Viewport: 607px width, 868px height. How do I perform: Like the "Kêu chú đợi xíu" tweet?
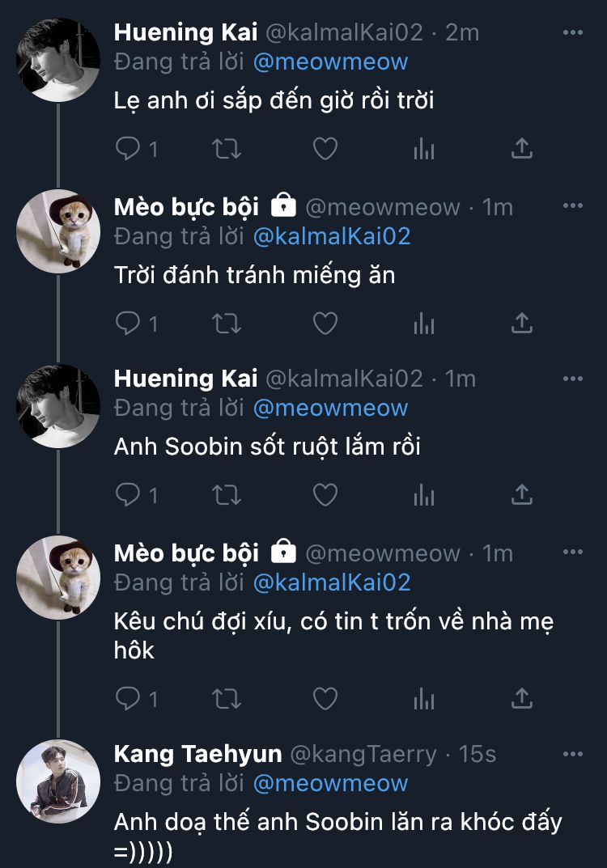pos(325,698)
